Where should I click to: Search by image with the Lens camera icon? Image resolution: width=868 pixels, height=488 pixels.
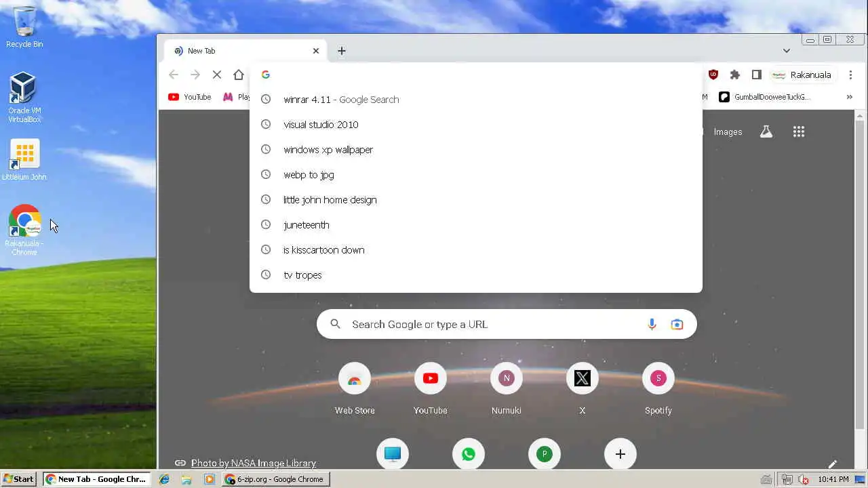pos(677,324)
